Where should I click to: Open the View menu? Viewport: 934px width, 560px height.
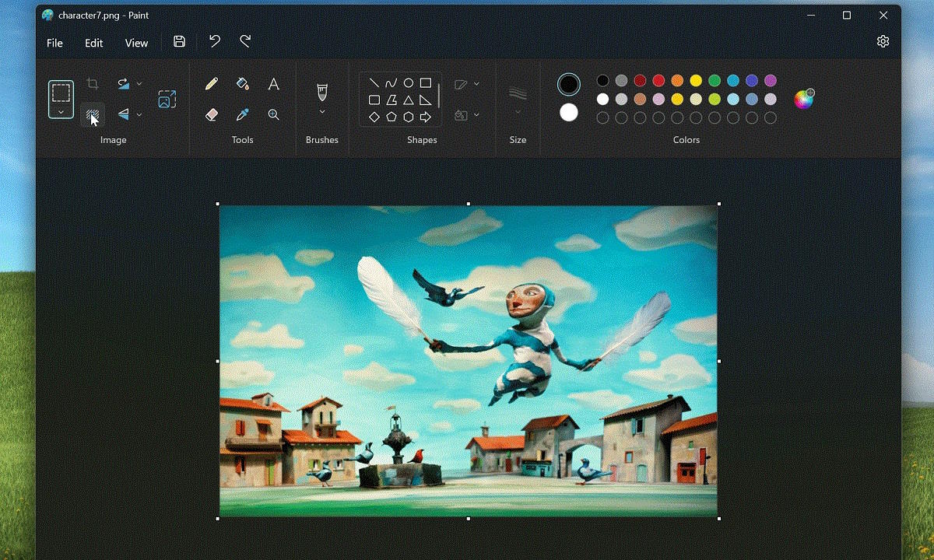click(136, 43)
